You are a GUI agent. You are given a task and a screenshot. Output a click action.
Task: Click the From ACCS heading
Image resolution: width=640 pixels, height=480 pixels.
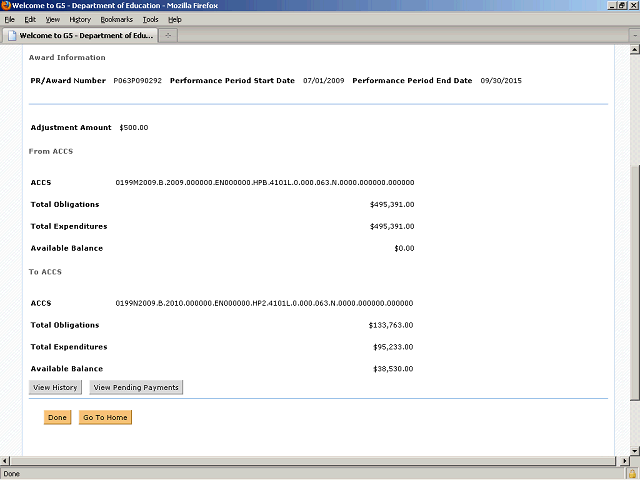coord(51,151)
